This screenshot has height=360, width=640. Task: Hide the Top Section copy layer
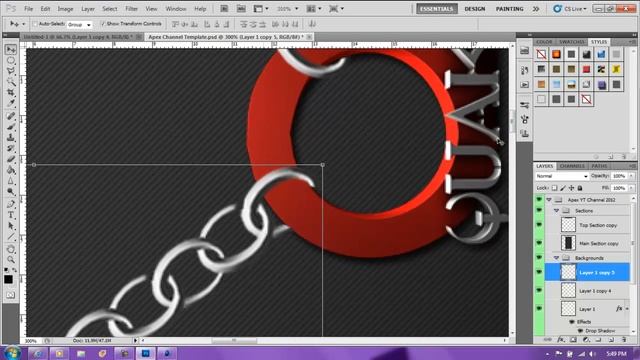tap(539, 224)
